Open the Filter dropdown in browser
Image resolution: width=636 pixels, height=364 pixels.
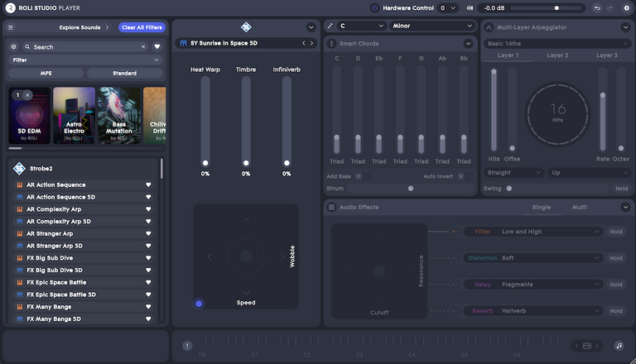[x=85, y=60]
